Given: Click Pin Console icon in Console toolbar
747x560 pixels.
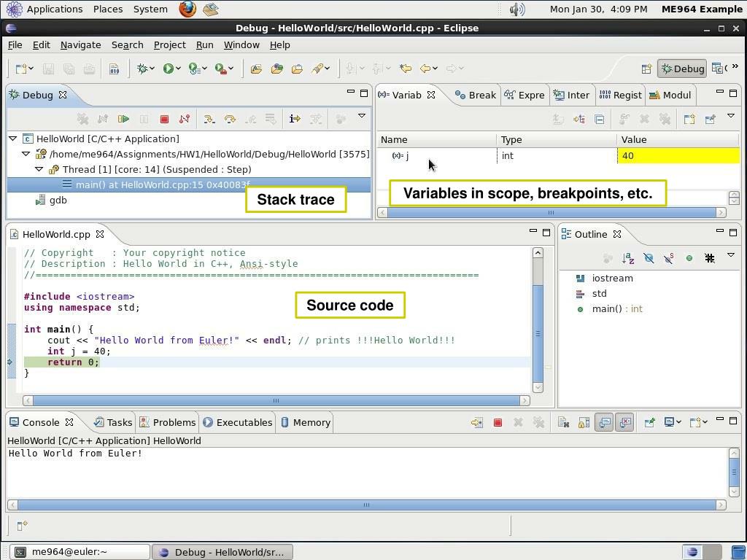Looking at the screenshot, I should [649, 422].
